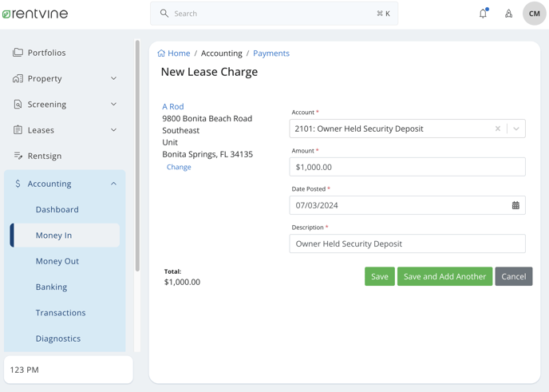Click the rocket icon in header
The width and height of the screenshot is (549, 392).
click(x=509, y=14)
